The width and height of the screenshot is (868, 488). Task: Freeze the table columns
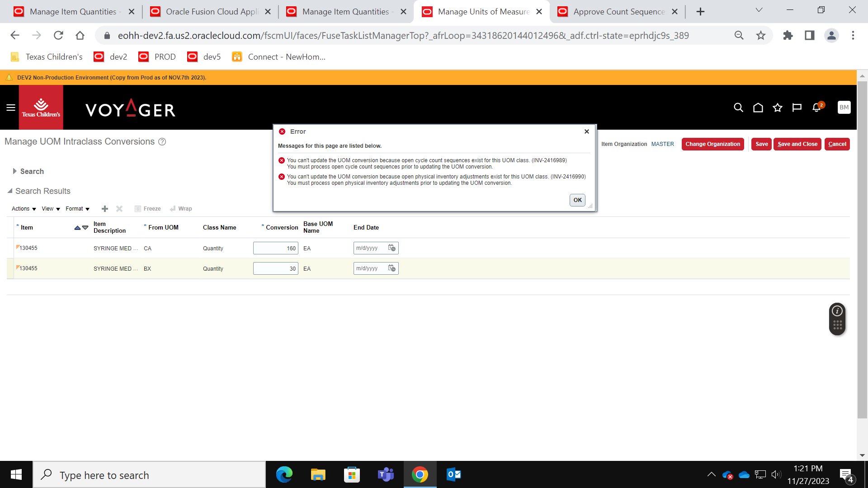click(148, 208)
